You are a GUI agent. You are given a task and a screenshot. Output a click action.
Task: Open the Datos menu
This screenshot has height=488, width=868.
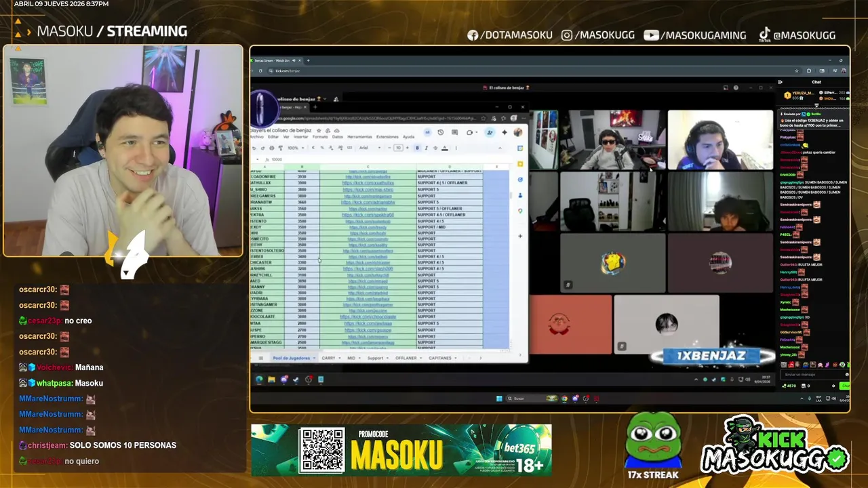click(x=338, y=137)
